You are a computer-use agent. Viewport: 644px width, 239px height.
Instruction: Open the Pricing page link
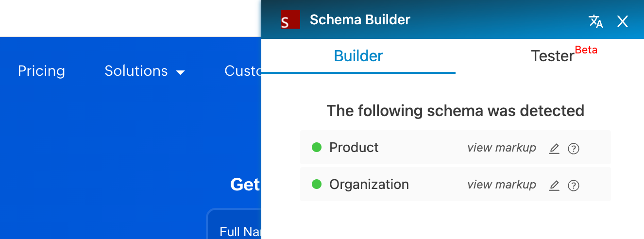41,71
